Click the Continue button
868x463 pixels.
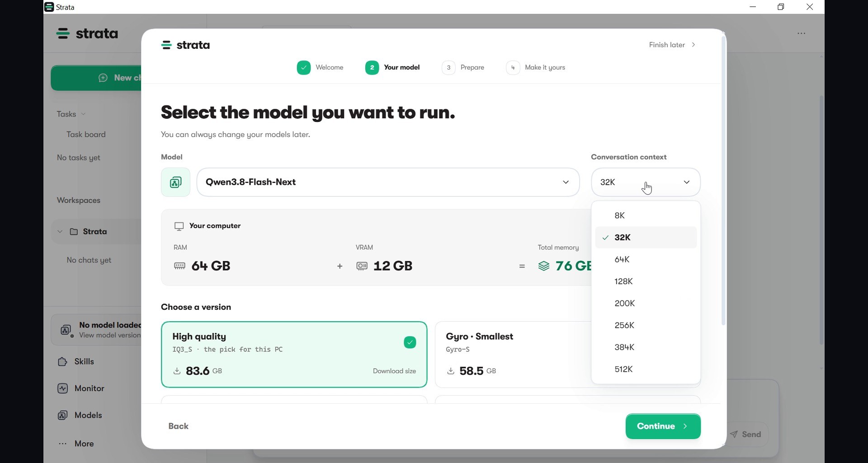click(663, 426)
